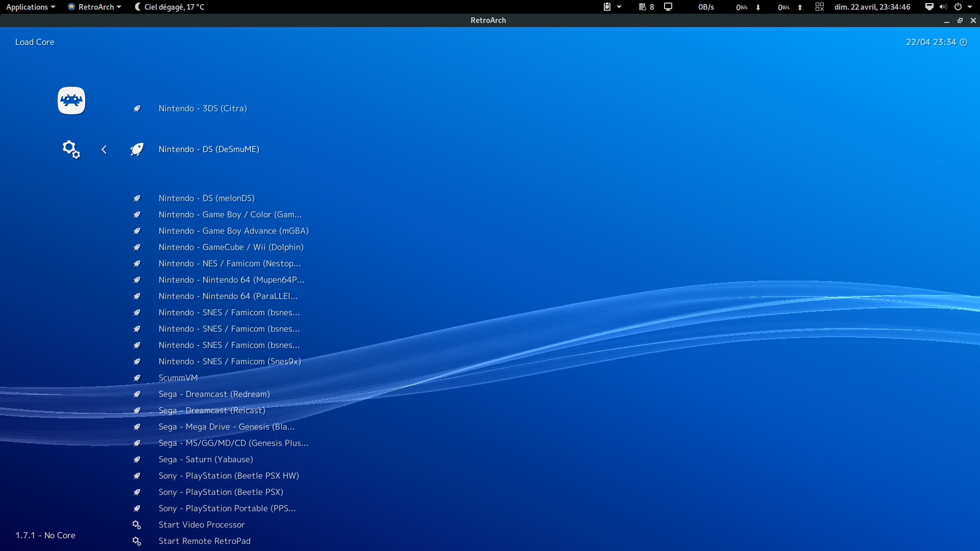Select Nintendo - Game Boy Advance (mGBA) core
The height and width of the screenshot is (551, 980).
point(233,231)
